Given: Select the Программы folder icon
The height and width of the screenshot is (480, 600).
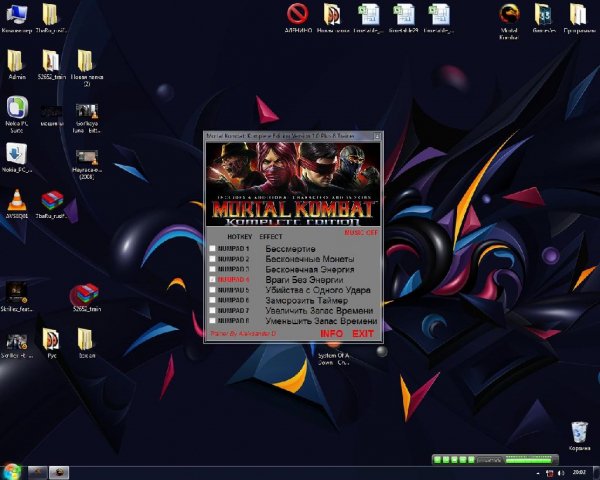Looking at the screenshot, I should (x=579, y=18).
